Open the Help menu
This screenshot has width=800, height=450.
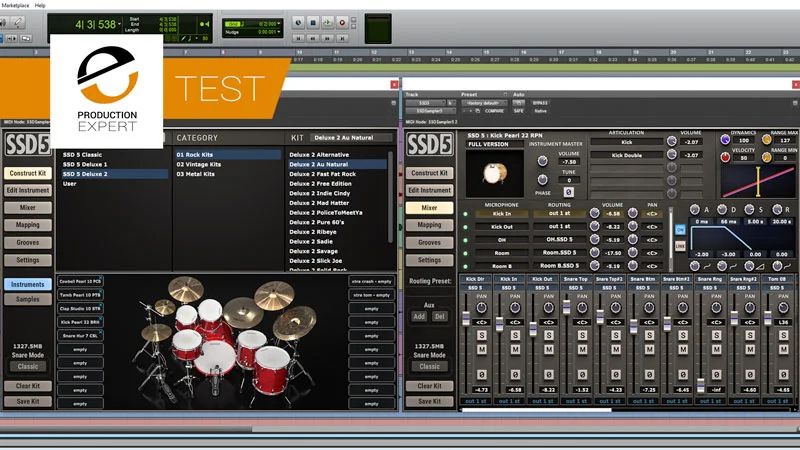(x=40, y=5)
